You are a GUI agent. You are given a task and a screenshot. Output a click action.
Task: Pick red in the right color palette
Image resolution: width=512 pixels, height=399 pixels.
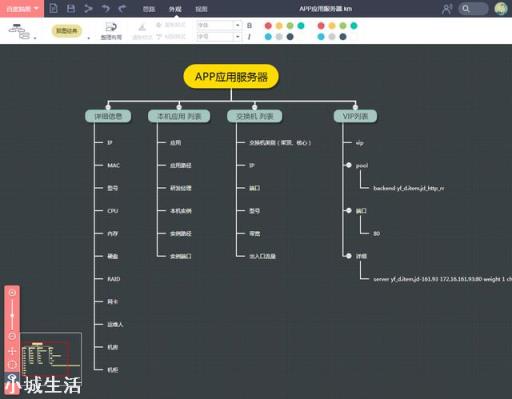point(321,26)
